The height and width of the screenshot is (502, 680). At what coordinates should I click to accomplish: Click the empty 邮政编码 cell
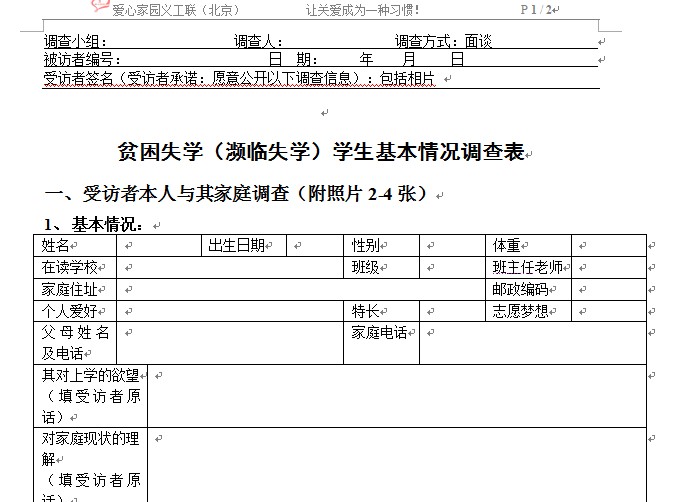click(x=608, y=290)
